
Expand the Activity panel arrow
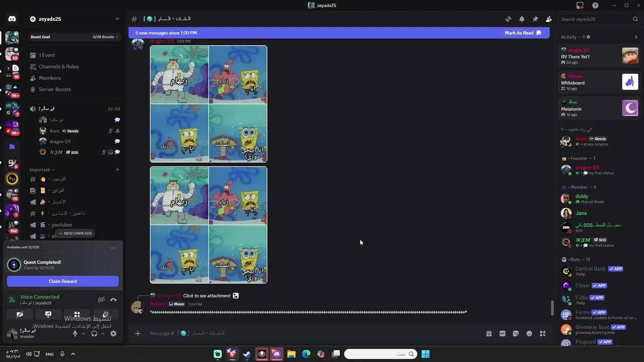[636, 37]
